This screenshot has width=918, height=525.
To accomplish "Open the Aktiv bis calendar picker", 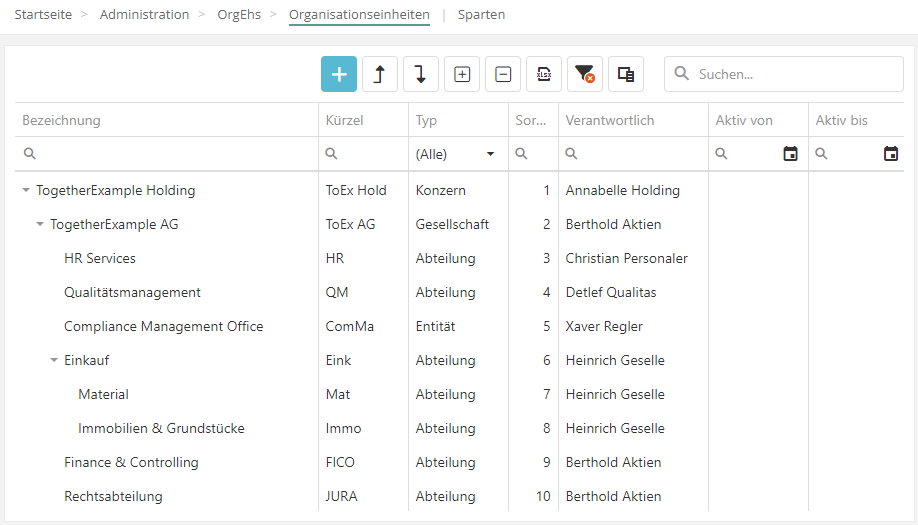I will pos(890,154).
